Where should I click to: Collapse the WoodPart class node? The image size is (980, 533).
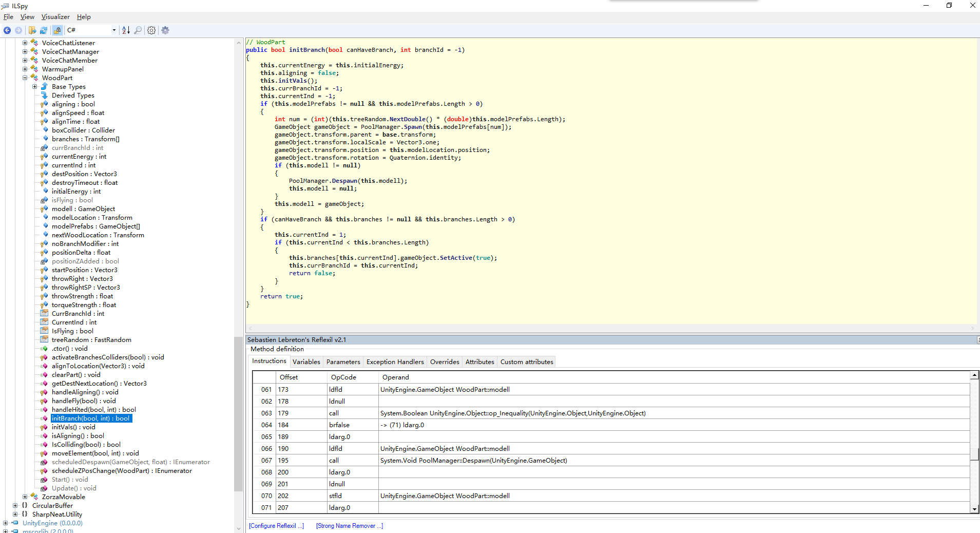pos(25,78)
